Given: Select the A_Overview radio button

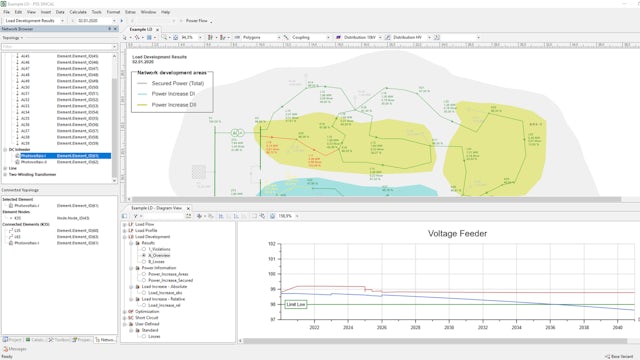Looking at the screenshot, I should click(x=144, y=255).
